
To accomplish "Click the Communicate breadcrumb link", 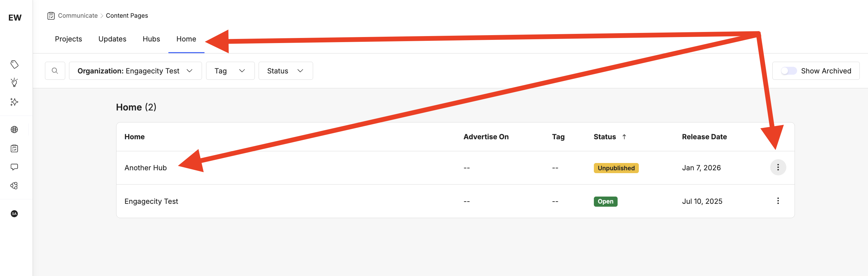I will (78, 16).
